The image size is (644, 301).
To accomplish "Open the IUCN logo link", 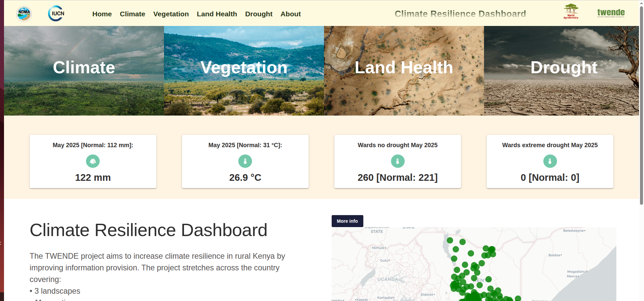I will click(56, 14).
